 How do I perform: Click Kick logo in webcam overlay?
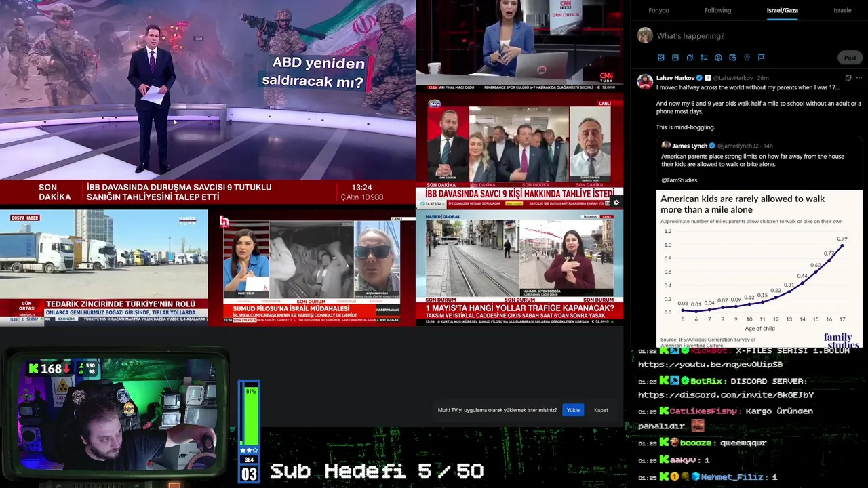[33, 369]
